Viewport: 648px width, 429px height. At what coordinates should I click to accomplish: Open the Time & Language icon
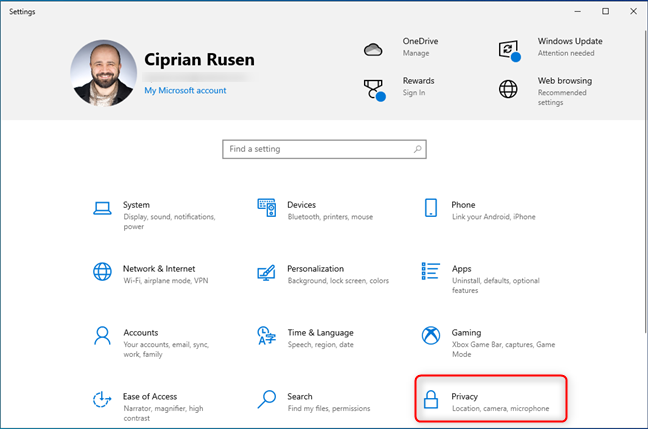coord(267,335)
